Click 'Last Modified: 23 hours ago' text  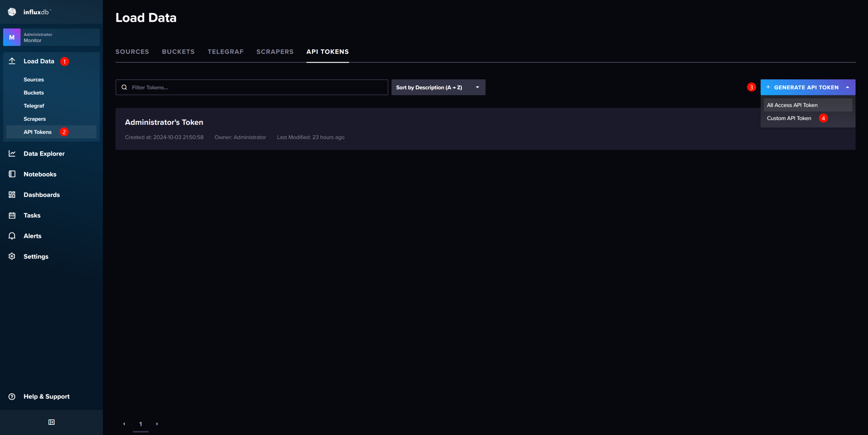[x=311, y=137]
